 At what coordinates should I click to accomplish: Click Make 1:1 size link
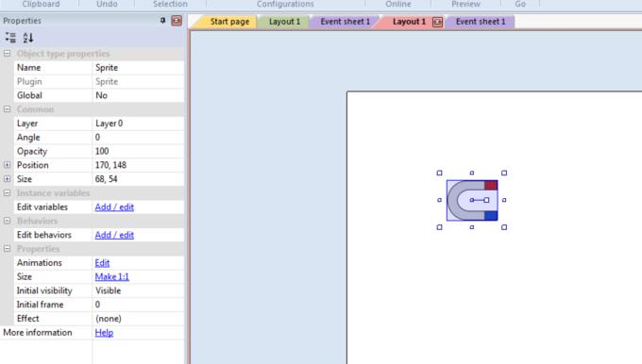[111, 277]
